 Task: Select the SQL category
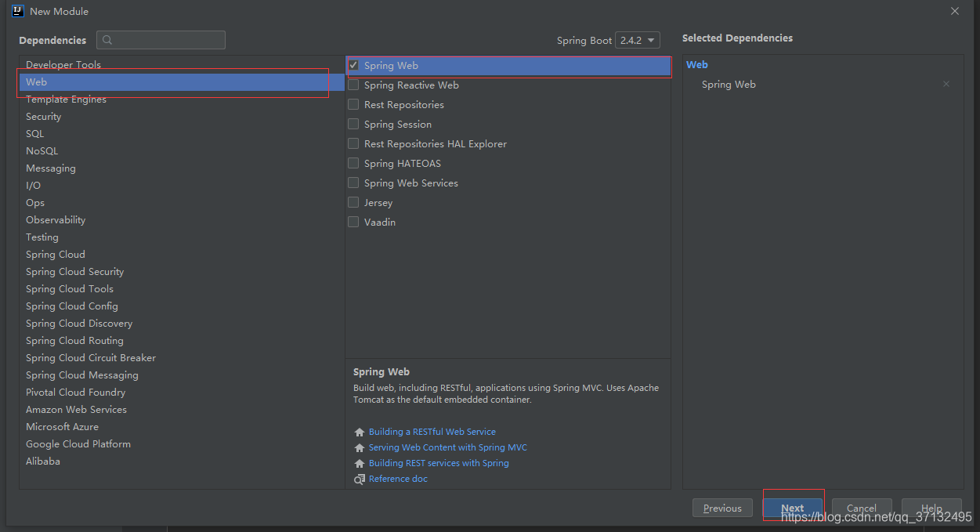(182, 134)
